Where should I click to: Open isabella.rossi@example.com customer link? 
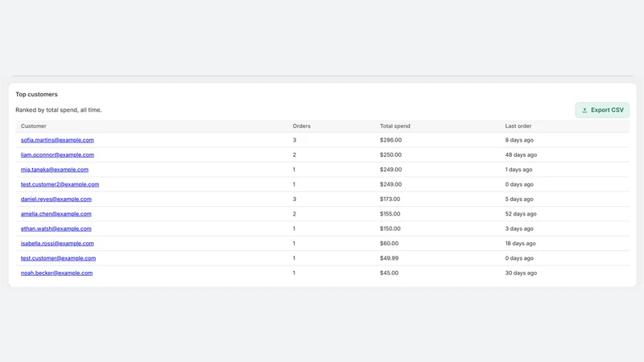[57, 244]
